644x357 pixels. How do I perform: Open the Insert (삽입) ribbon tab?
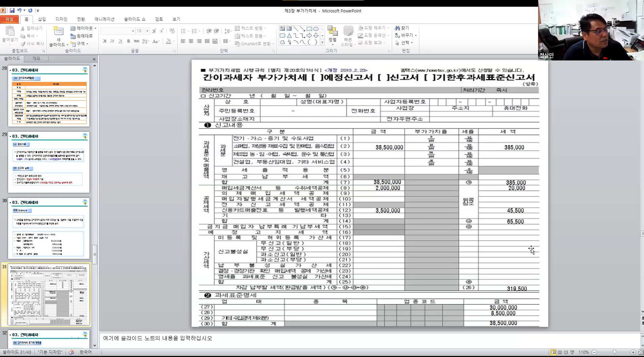point(42,19)
